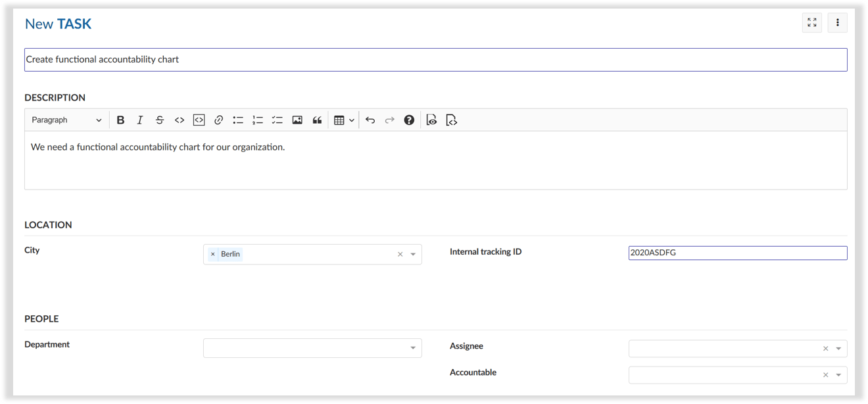Apply strikethrough formatting
The image size is (868, 404).
click(160, 119)
